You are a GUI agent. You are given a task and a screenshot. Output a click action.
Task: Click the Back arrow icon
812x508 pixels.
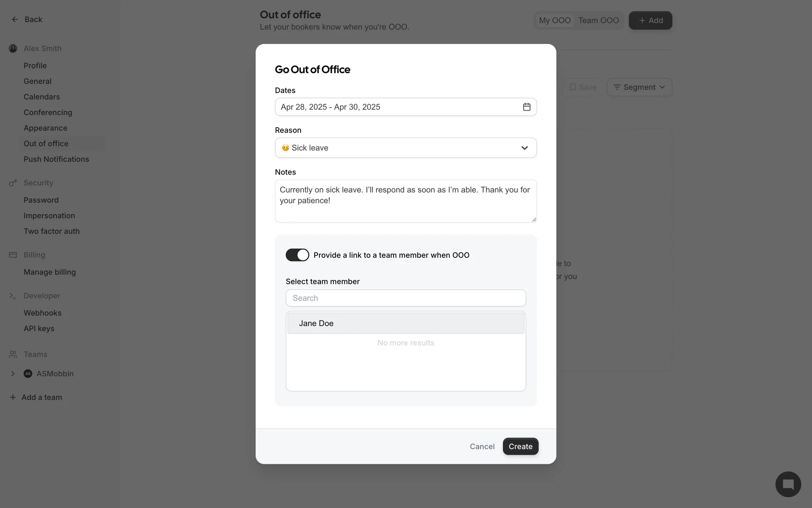15,19
